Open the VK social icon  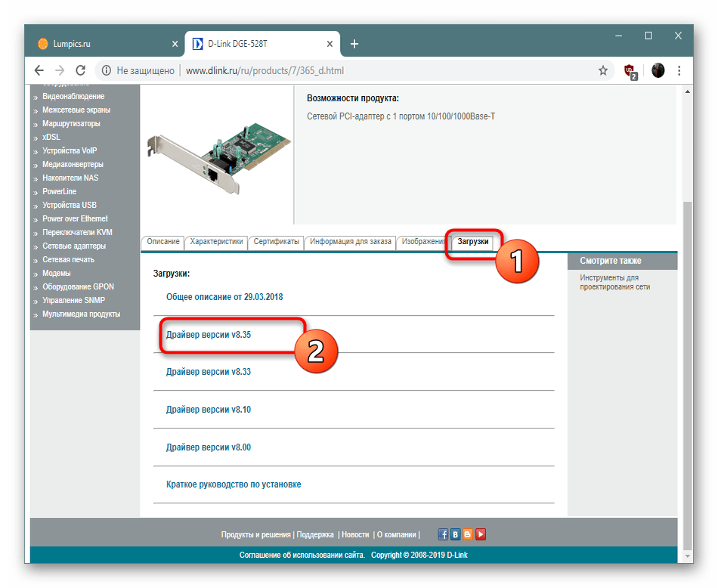456,534
